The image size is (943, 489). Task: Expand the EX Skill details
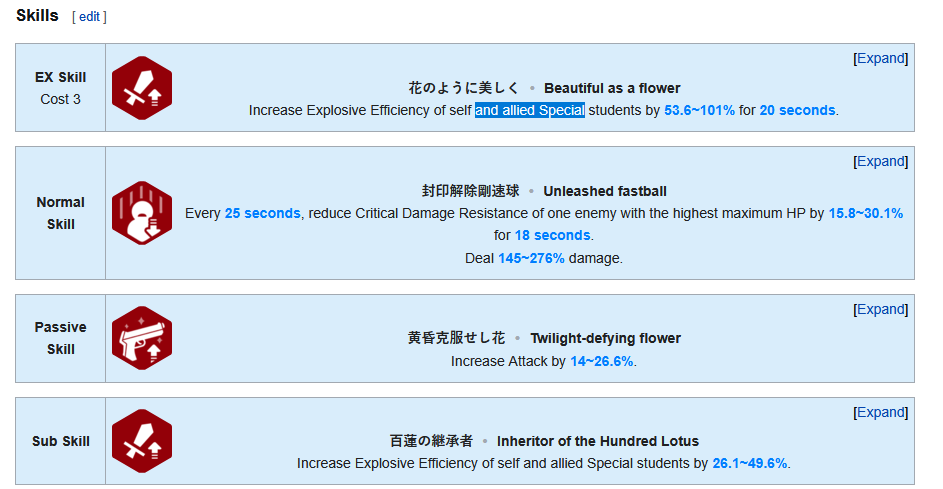coord(880,58)
